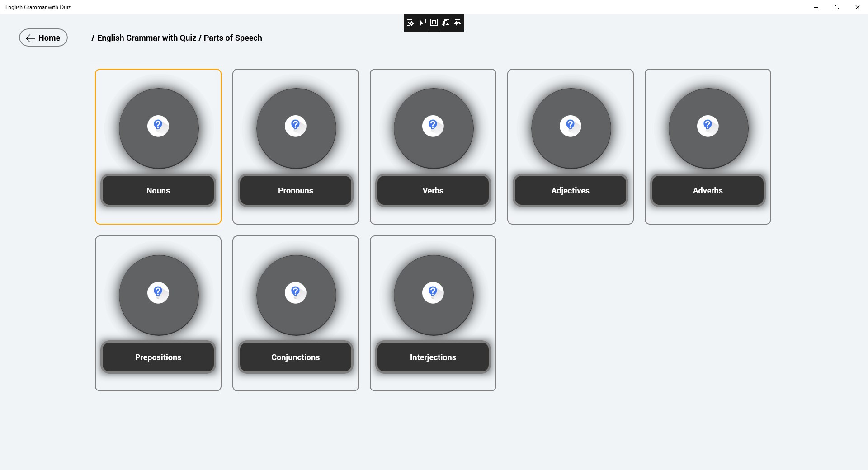Click Track Focused Element icon in debug toolbar
Screen dimensions: 868x470
click(458, 22)
